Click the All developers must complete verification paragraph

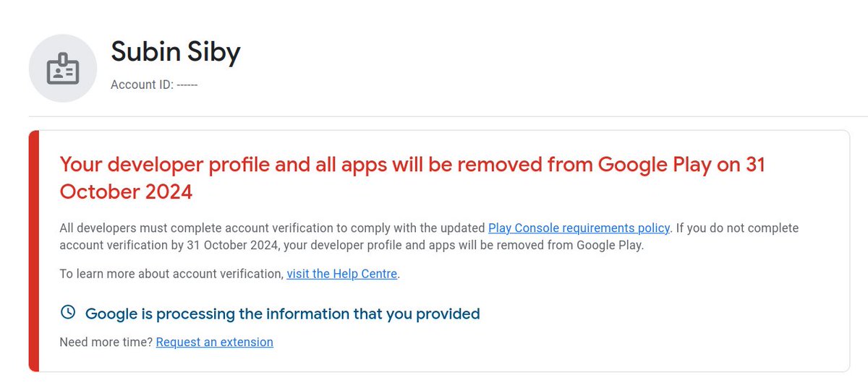pos(429,236)
